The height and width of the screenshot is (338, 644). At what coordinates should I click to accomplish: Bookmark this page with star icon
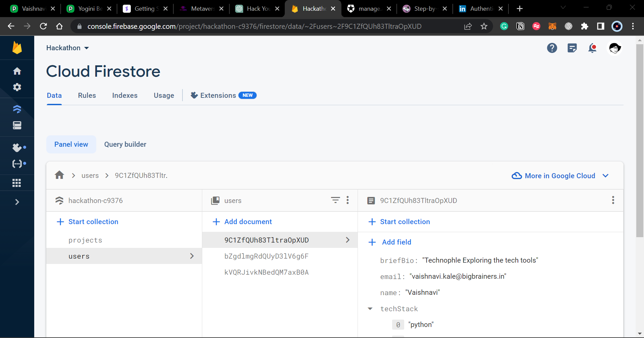(x=484, y=26)
